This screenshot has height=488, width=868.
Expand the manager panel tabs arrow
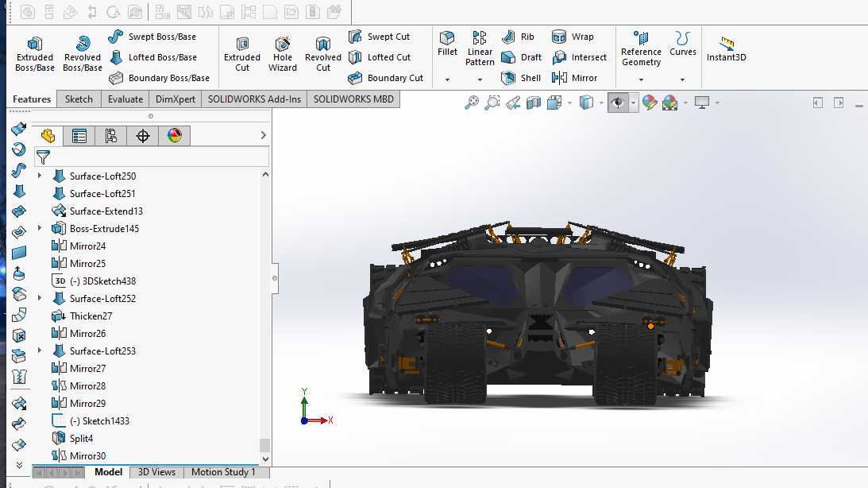click(263, 135)
